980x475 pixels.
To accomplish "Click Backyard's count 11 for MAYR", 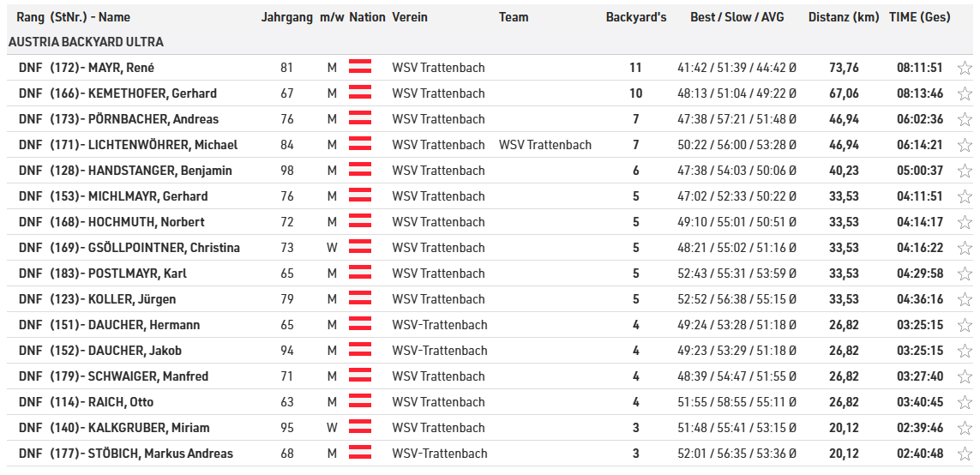I will (635, 68).
